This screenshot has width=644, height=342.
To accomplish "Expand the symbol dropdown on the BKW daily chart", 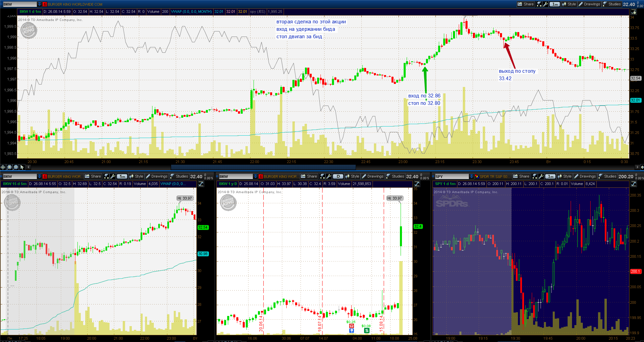I will tap(256, 176).
